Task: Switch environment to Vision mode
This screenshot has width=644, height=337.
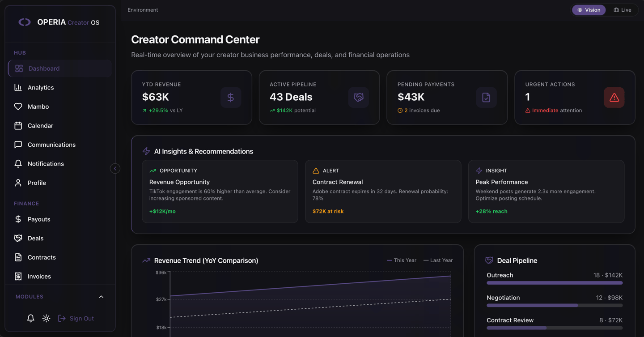Action: pos(589,10)
